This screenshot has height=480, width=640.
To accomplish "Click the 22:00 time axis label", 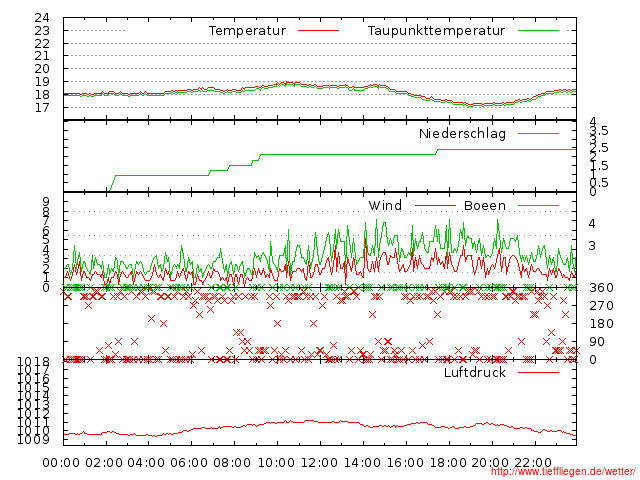I will (533, 463).
